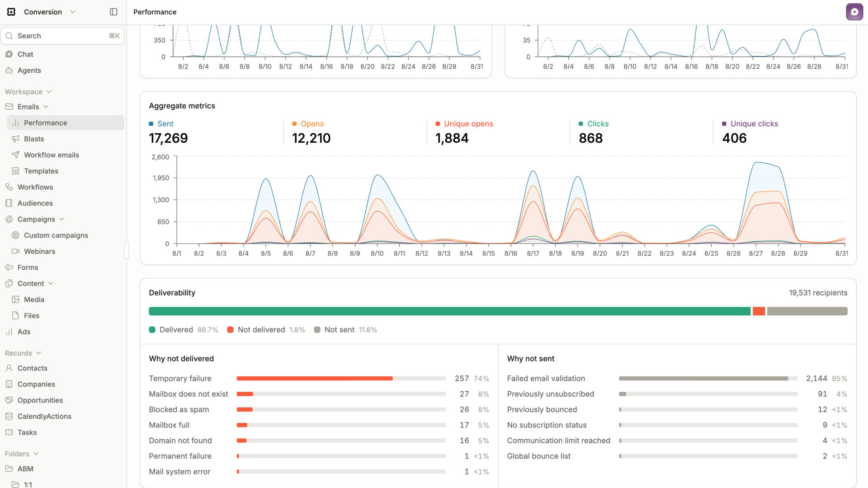Click the Workflows icon

(x=9, y=187)
